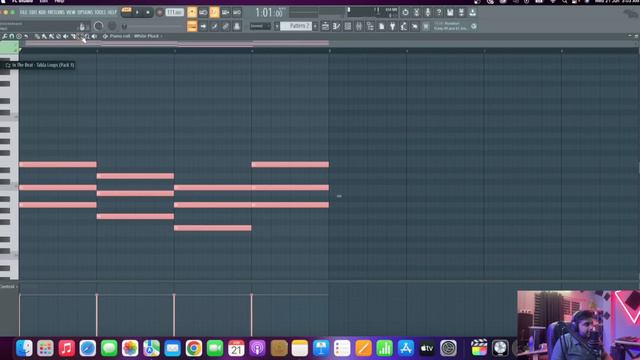
Task: Select the top note in bar two
Action: tap(135, 176)
